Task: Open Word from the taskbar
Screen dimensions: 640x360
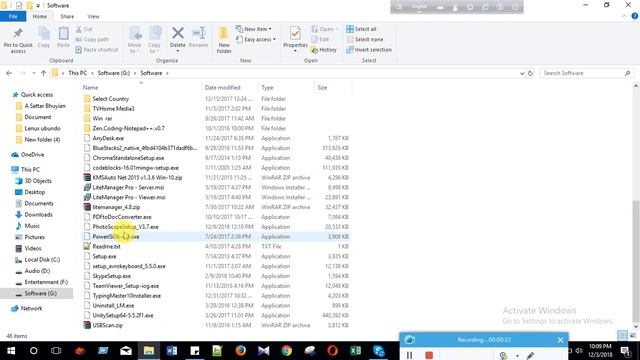Action: pos(172,351)
